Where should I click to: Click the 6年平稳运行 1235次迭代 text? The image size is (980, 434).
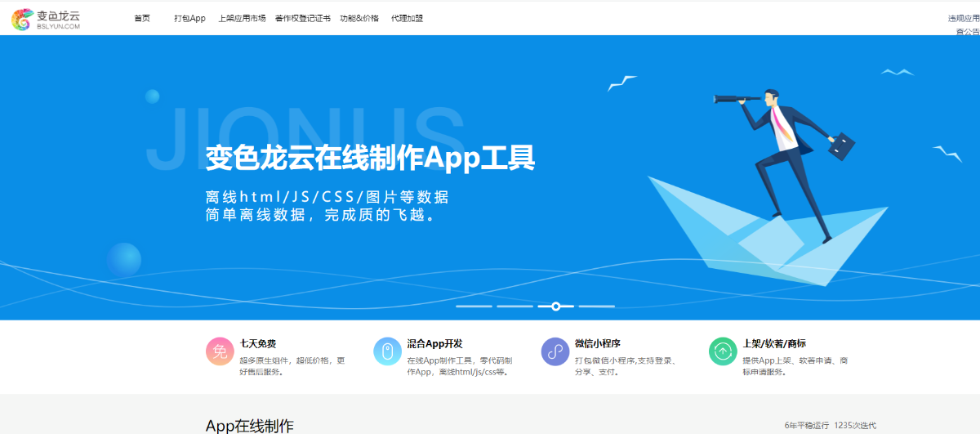pyautogui.click(x=830, y=426)
